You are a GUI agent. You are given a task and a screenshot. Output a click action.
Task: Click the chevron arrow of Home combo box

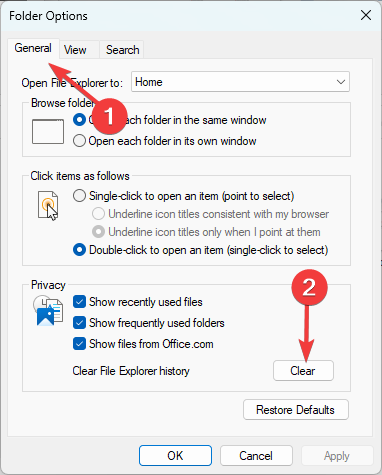click(x=341, y=82)
